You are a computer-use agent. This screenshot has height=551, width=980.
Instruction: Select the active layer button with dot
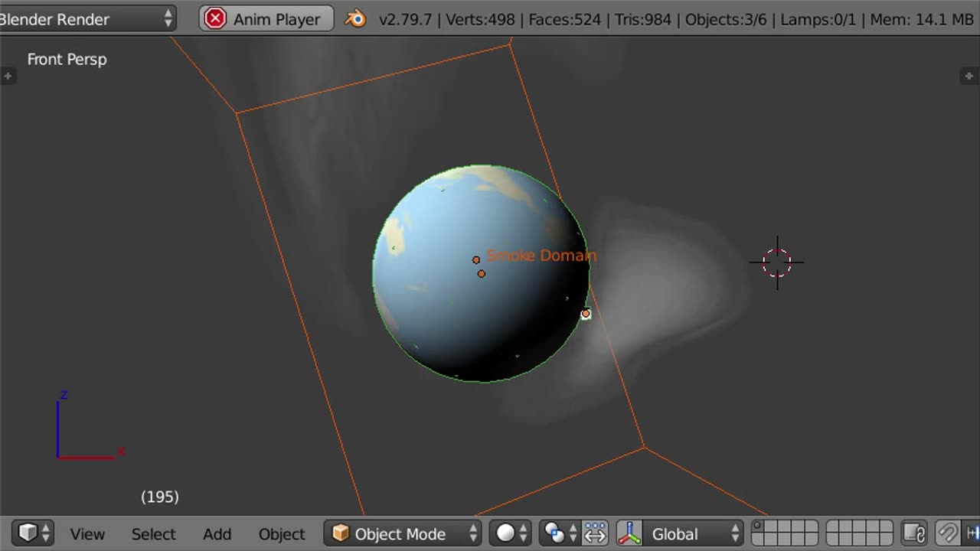point(758,527)
